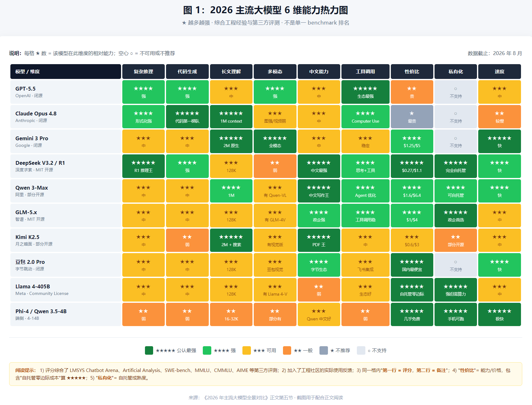Click the 较慢 speed cell
This screenshot has height=405, width=532.
[500, 117]
